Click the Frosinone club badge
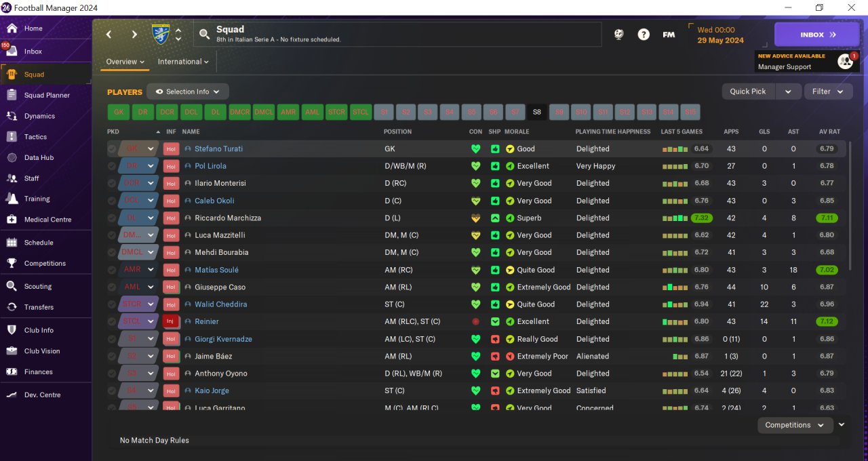Image resolution: width=868 pixels, height=461 pixels. (x=161, y=34)
